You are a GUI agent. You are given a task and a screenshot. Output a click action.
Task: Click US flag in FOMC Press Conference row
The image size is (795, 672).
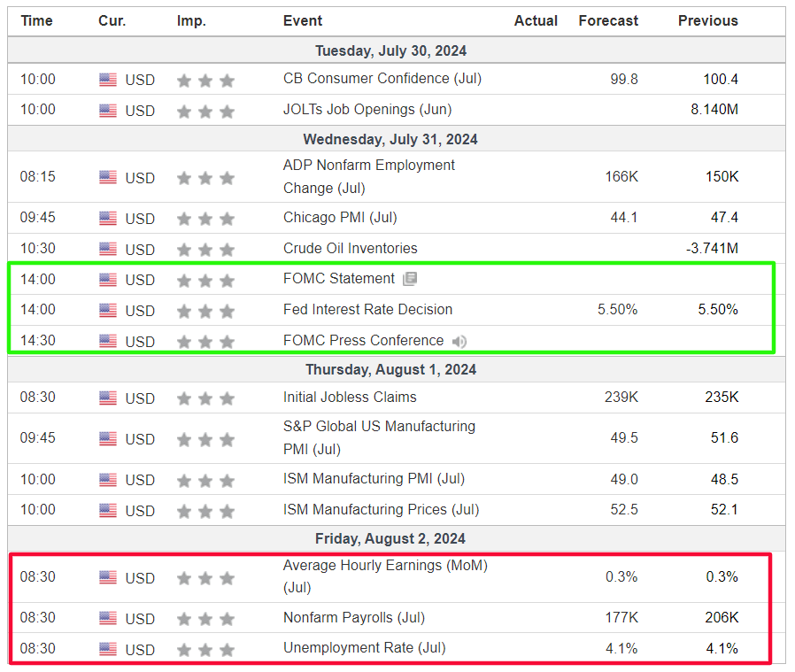pos(108,341)
